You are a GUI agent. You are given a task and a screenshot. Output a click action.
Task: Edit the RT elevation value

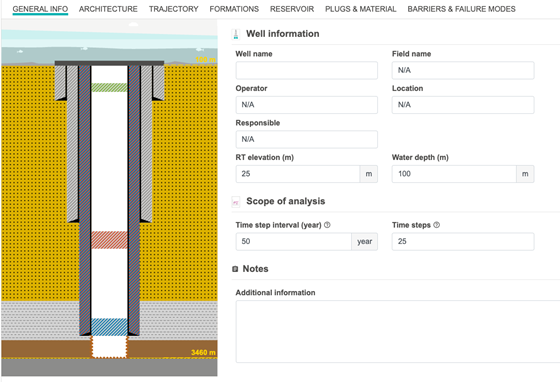tap(298, 174)
